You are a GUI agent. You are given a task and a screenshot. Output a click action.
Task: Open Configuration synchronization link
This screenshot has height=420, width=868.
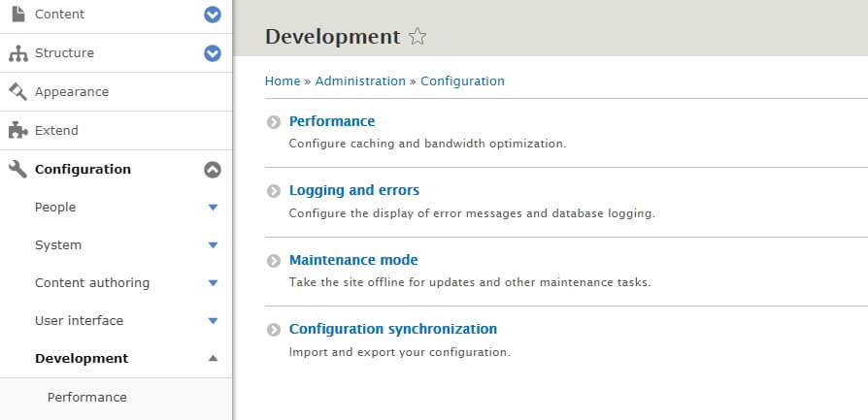pos(392,329)
